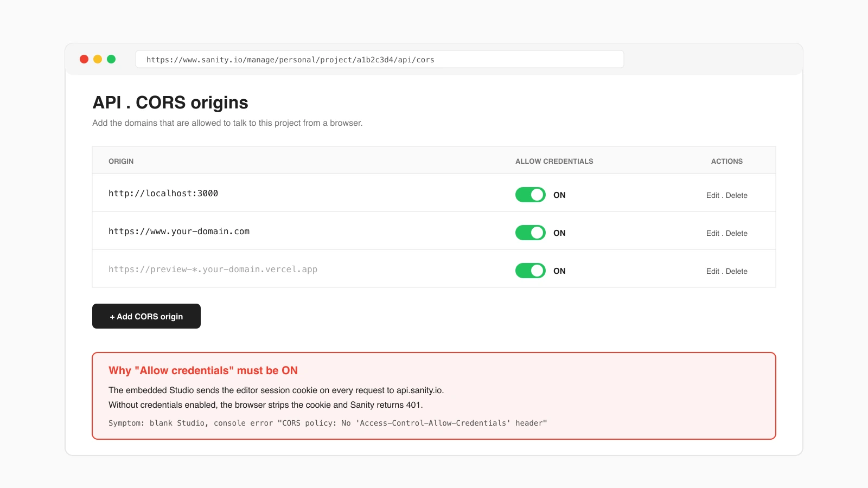Click the yellow minimize window dot
The height and width of the screenshot is (488, 868).
pyautogui.click(x=98, y=59)
